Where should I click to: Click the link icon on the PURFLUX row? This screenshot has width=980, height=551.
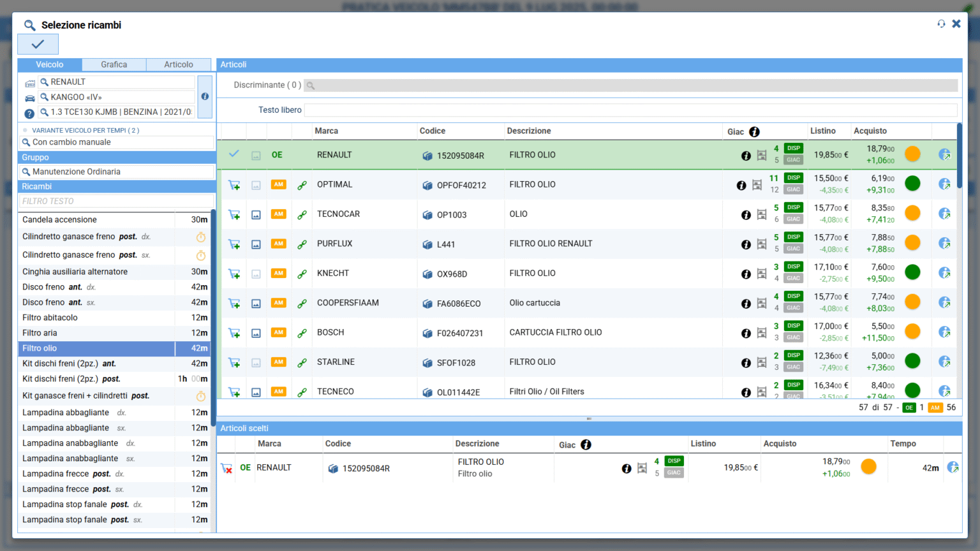[302, 244]
